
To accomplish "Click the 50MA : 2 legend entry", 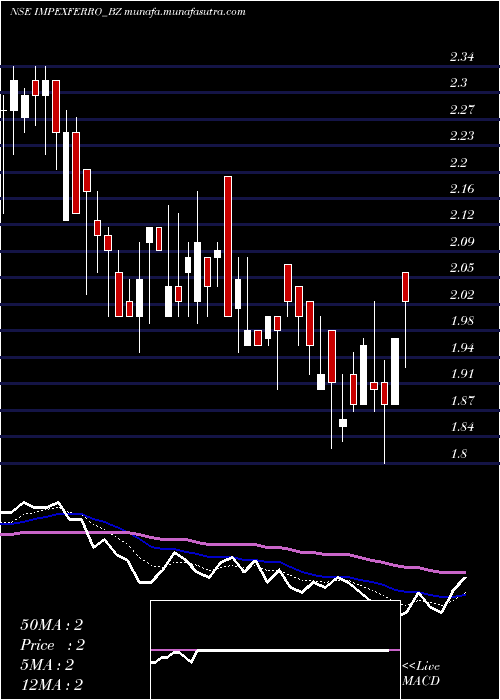I will tap(52, 625).
